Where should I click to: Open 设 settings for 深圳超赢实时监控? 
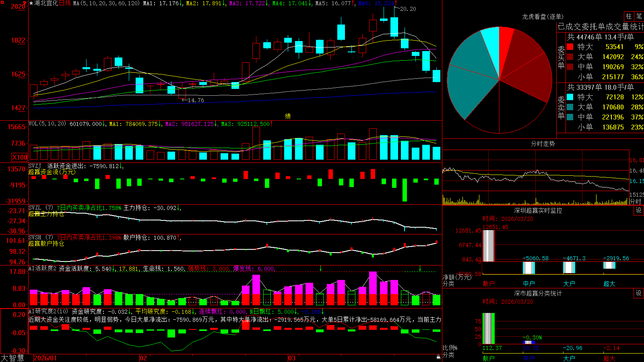pyautogui.click(x=638, y=210)
